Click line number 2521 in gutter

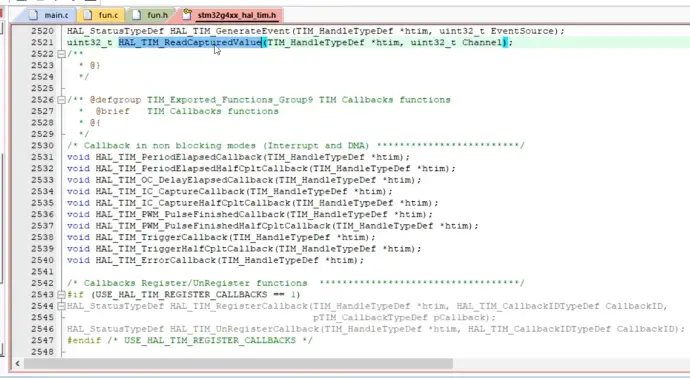[x=42, y=42]
